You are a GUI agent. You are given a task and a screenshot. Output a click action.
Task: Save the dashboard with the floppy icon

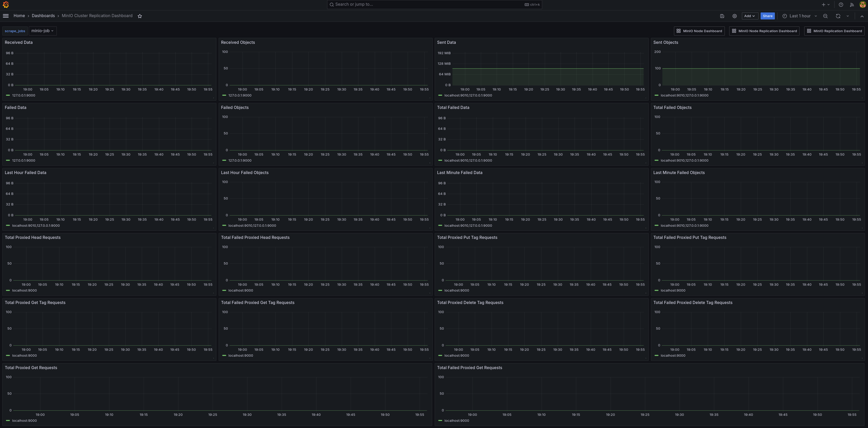pos(722,16)
